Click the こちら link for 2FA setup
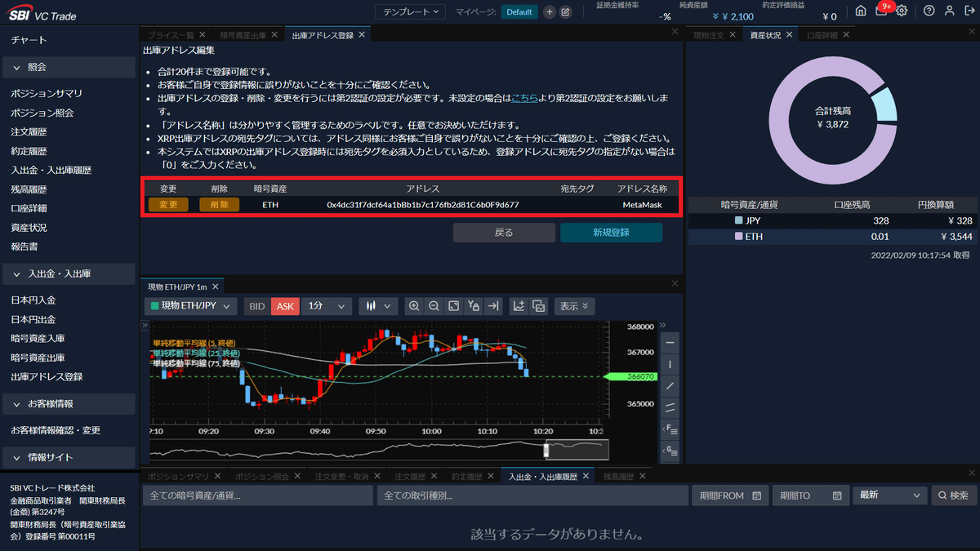The height and width of the screenshot is (551, 980). tap(525, 98)
